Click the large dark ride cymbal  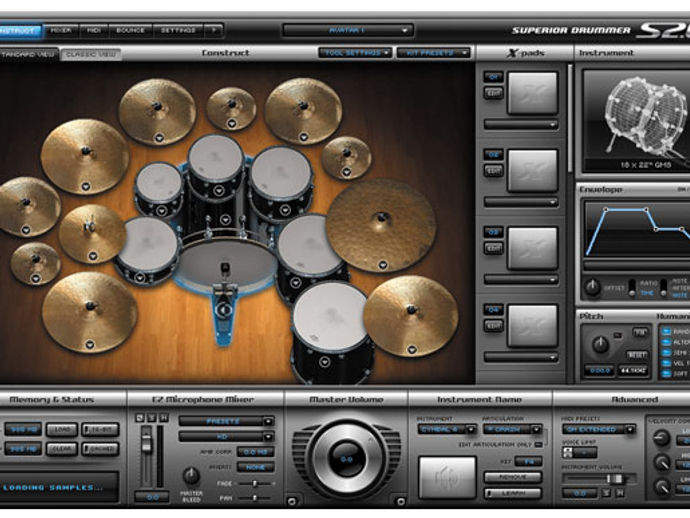381,224
